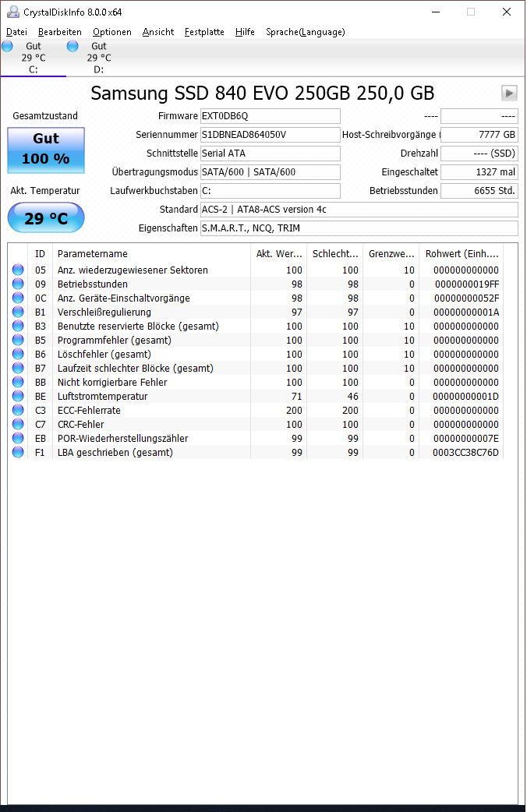This screenshot has height=812, width=527.
Task: Click the 29 °C temperature button
Action: [x=45, y=217]
